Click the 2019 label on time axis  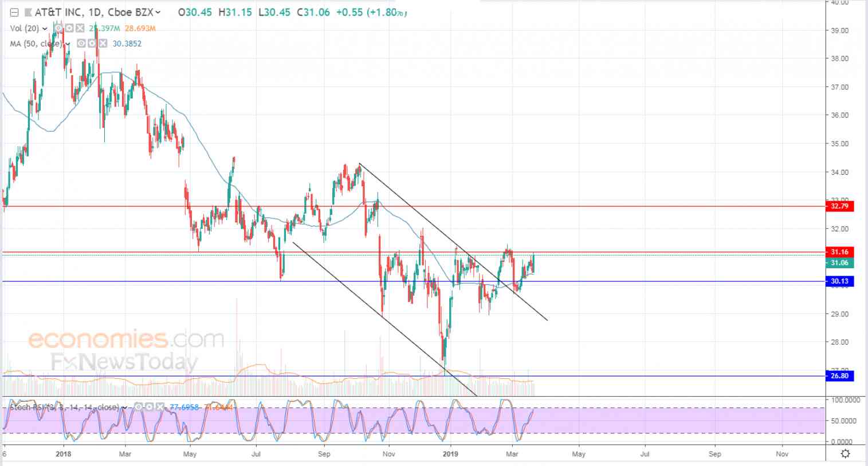coord(451,454)
